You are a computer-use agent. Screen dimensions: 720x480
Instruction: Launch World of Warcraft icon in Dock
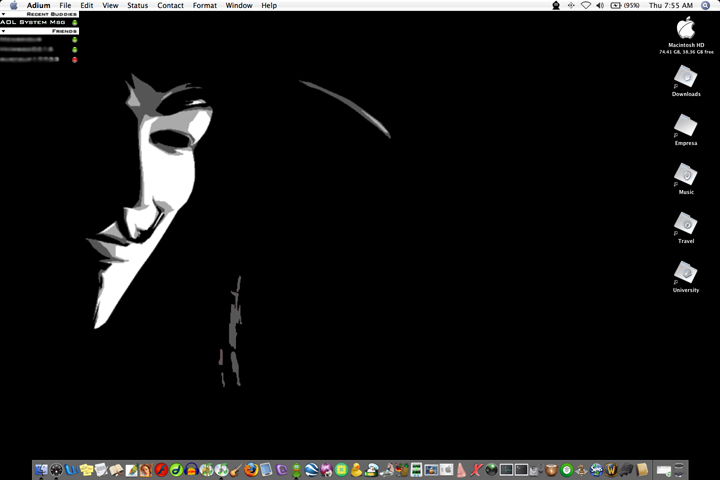pyautogui.click(x=612, y=470)
